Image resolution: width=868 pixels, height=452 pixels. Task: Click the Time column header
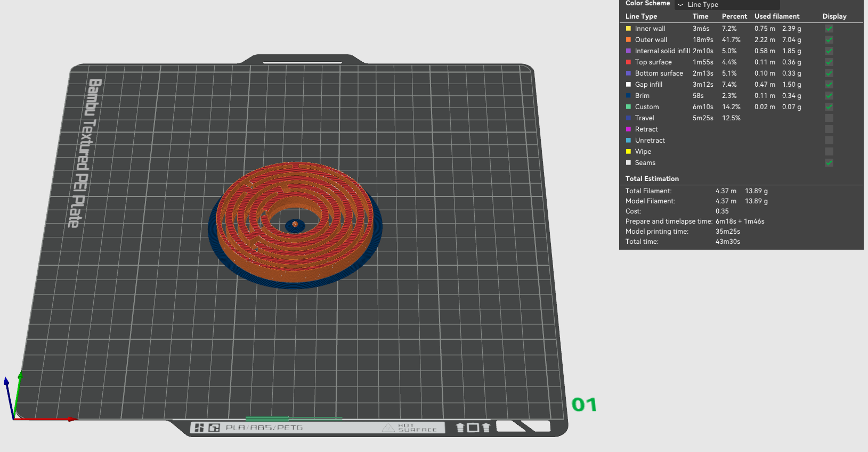(700, 17)
